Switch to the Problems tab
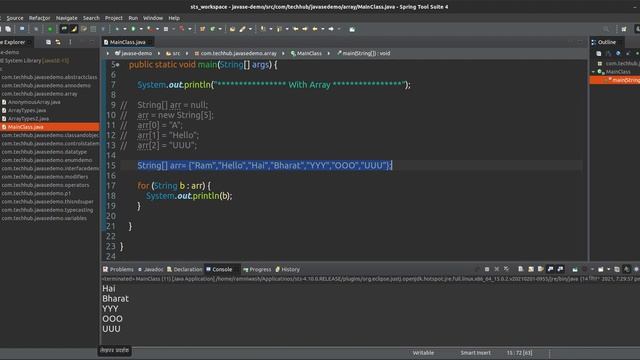 coord(118,269)
